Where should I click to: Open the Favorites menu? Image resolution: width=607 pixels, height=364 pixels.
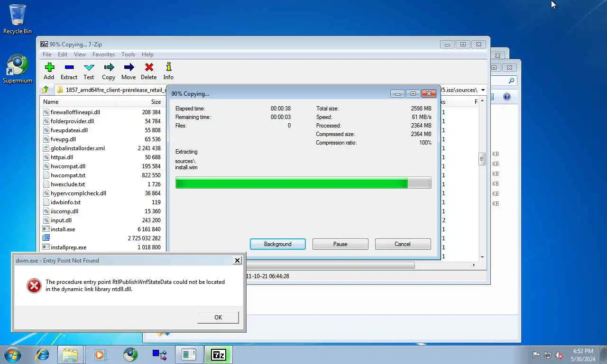103,55
